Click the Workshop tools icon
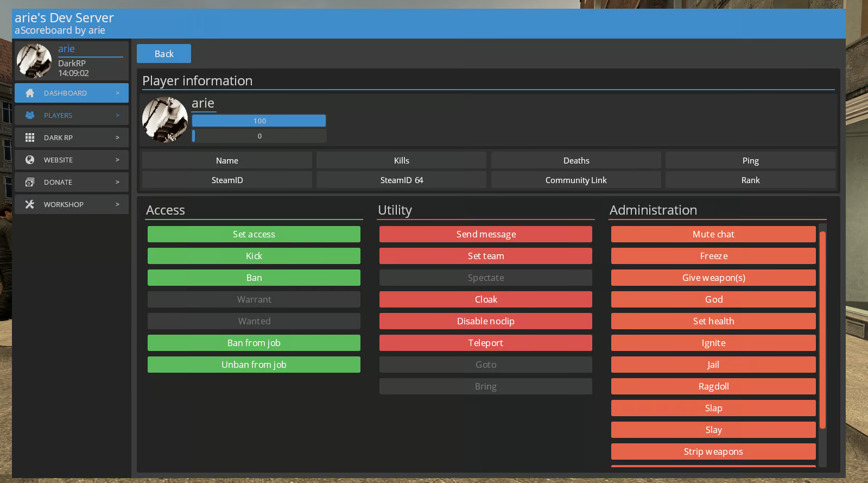 coord(30,204)
